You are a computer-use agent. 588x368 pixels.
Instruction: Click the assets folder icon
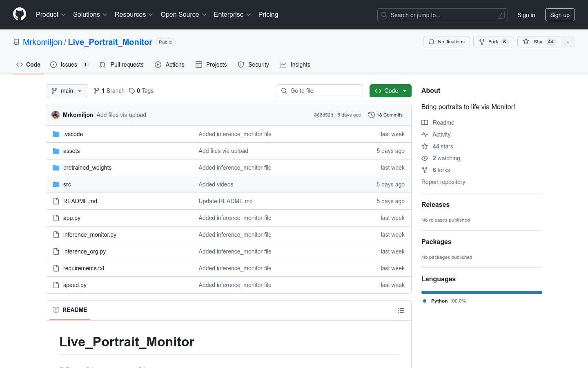pyautogui.click(x=56, y=151)
